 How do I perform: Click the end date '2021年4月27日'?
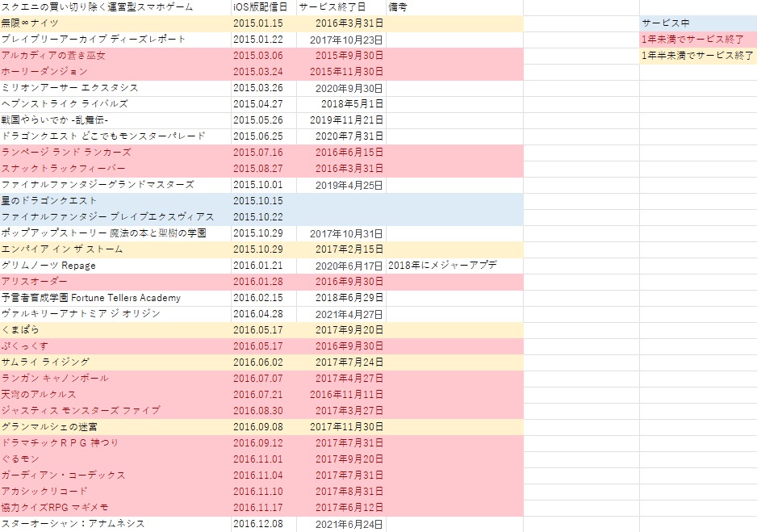click(x=341, y=314)
